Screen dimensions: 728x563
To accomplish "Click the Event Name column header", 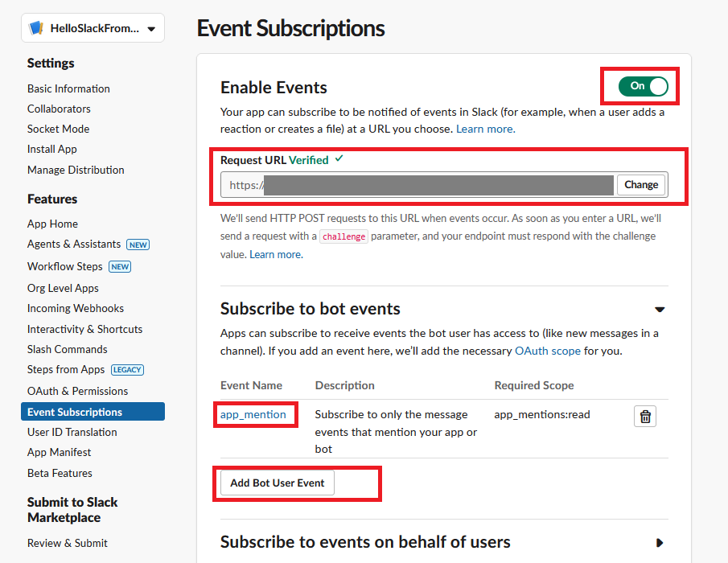I will 251,385.
